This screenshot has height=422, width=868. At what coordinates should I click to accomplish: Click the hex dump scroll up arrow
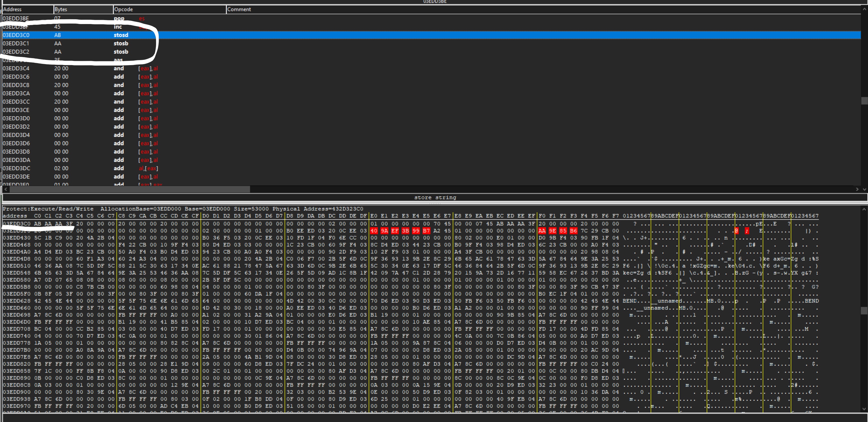coord(864,209)
